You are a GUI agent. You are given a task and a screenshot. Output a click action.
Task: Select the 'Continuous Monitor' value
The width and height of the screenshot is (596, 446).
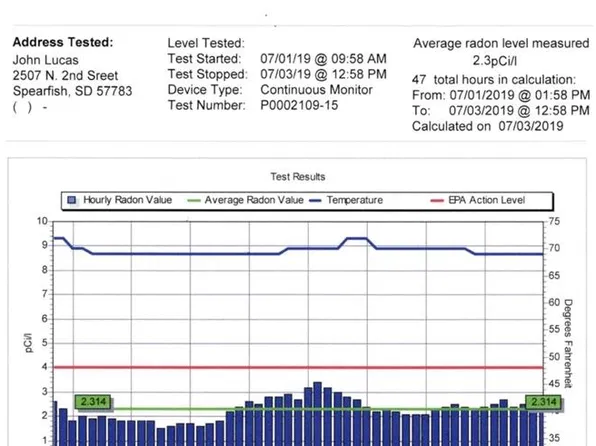click(316, 90)
